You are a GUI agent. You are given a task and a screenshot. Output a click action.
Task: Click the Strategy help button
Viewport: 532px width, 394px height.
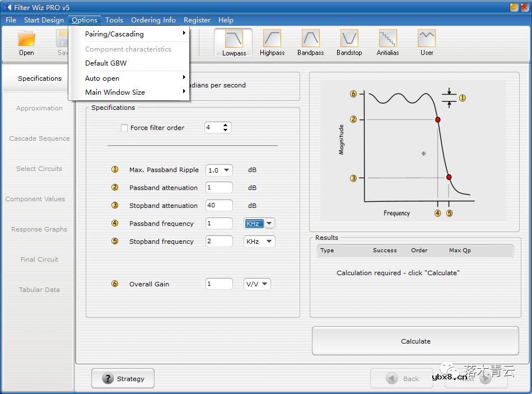(123, 379)
